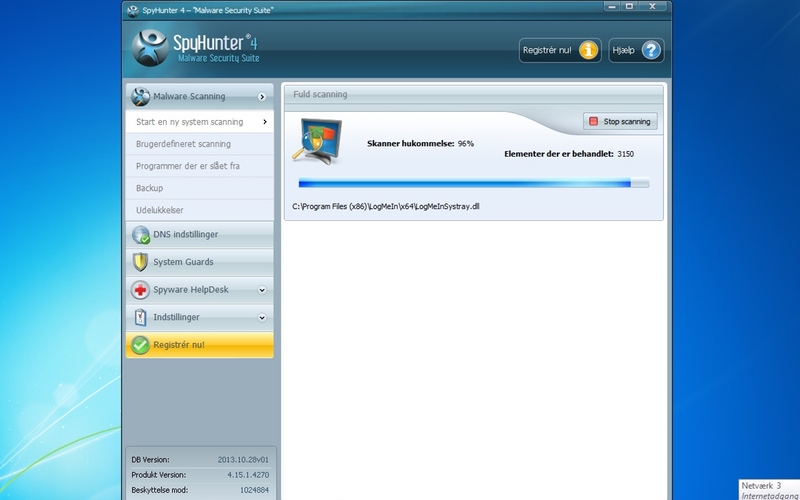This screenshot has width=800, height=500.
Task: Click the Skanner hukommelse 96% text
Action: point(420,144)
